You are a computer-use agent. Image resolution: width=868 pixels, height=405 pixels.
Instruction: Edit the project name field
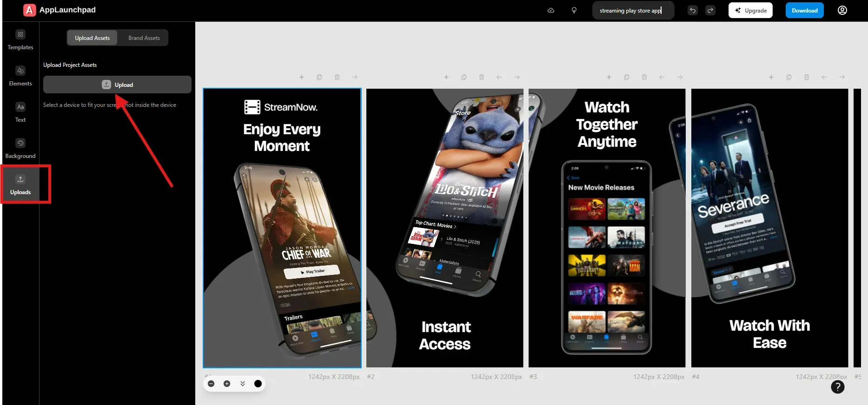633,10
